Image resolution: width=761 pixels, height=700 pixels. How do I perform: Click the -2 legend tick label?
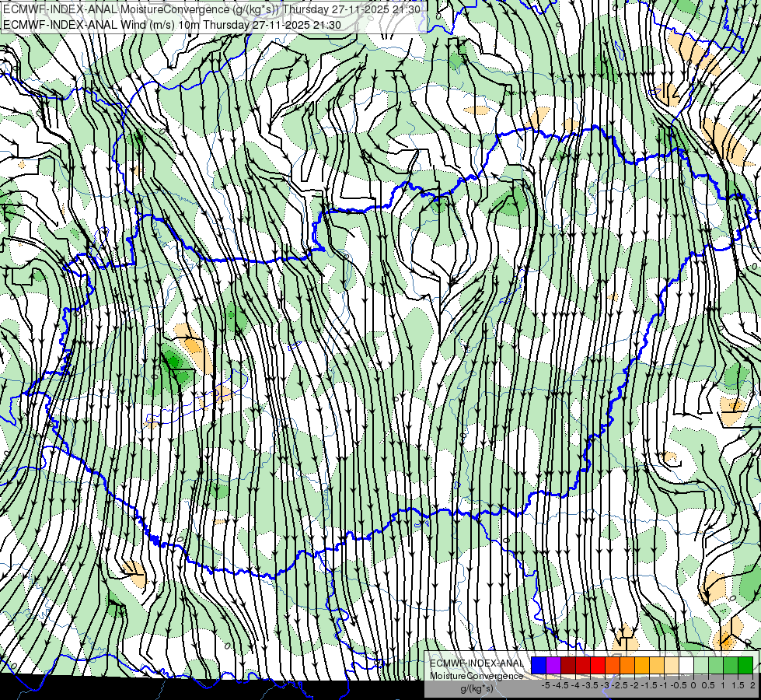tap(634, 685)
